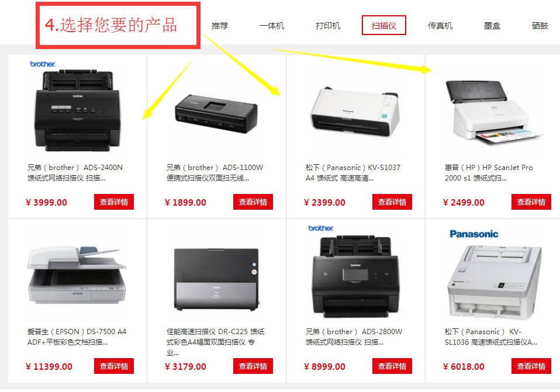Open details of the ¥2499.00 HP scanner
This screenshot has height=392, width=560.
click(531, 202)
